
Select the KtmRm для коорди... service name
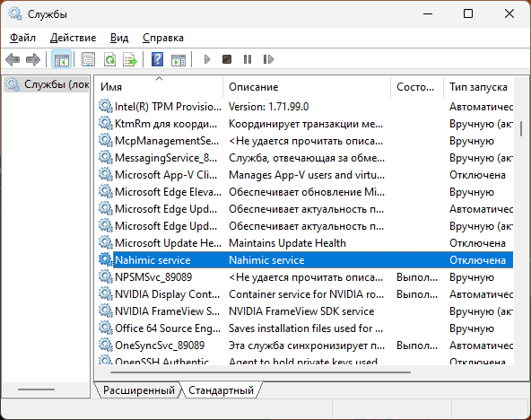166,124
